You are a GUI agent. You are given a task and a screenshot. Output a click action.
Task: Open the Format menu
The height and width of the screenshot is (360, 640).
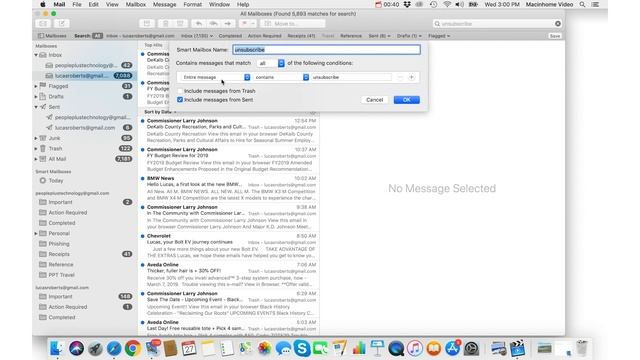(193, 4)
